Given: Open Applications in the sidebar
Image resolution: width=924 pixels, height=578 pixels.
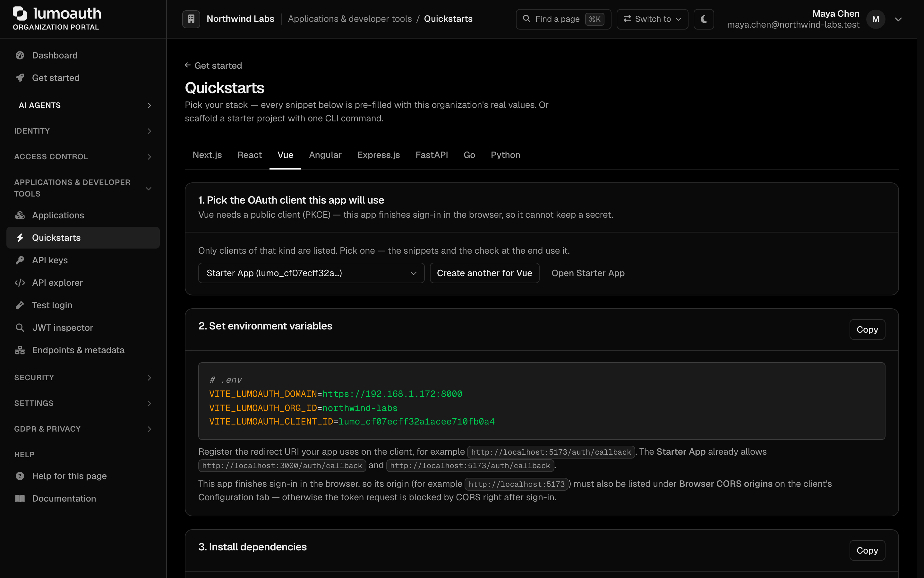Looking at the screenshot, I should 83,215.
